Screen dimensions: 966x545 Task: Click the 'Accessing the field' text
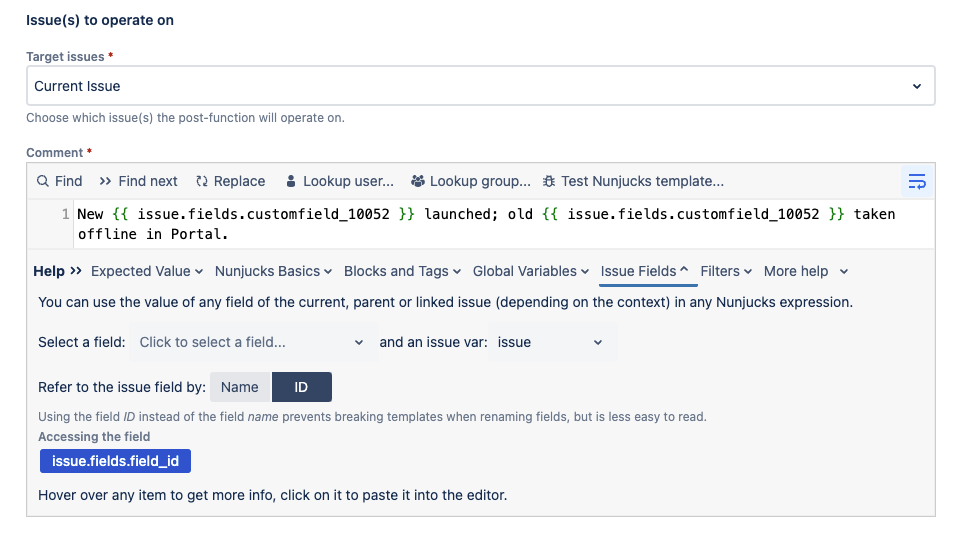94,437
